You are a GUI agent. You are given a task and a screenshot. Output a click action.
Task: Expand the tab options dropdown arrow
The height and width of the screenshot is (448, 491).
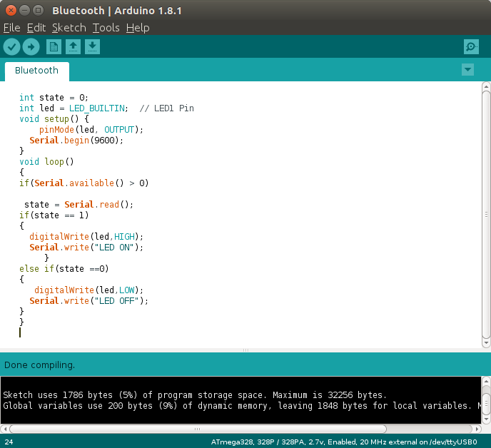pyautogui.click(x=468, y=69)
